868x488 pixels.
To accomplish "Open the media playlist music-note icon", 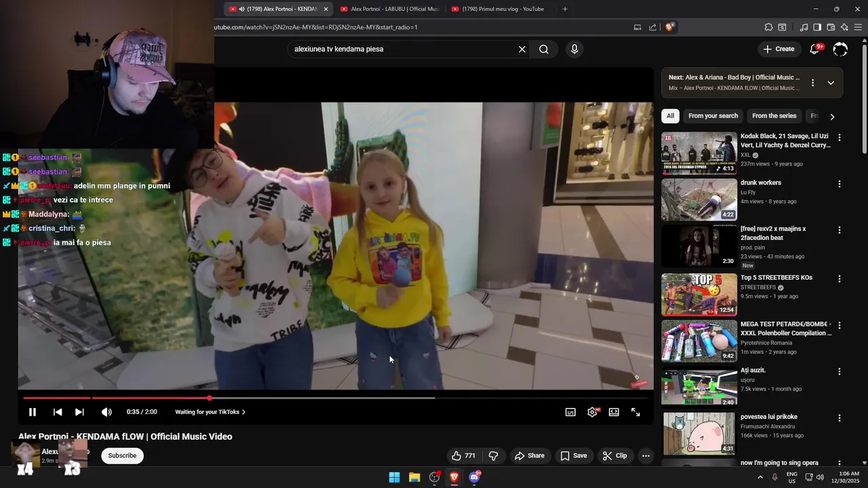I will coord(804,27).
